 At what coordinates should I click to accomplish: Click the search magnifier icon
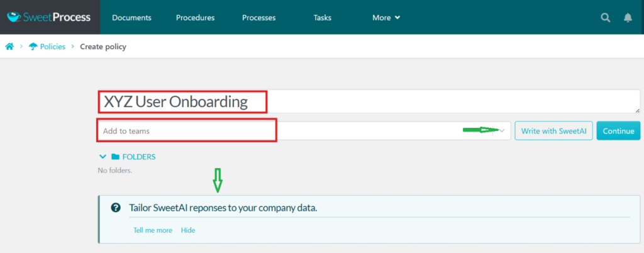click(606, 18)
